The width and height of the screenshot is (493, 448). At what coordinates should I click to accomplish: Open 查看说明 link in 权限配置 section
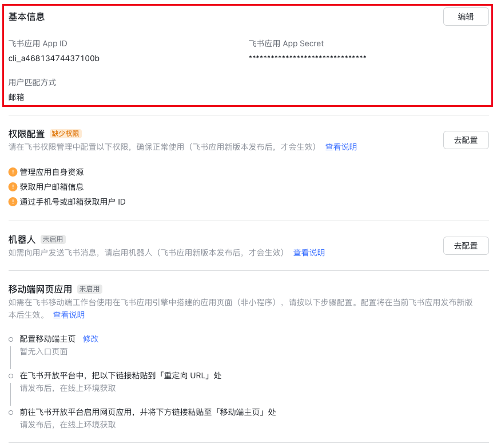click(341, 147)
